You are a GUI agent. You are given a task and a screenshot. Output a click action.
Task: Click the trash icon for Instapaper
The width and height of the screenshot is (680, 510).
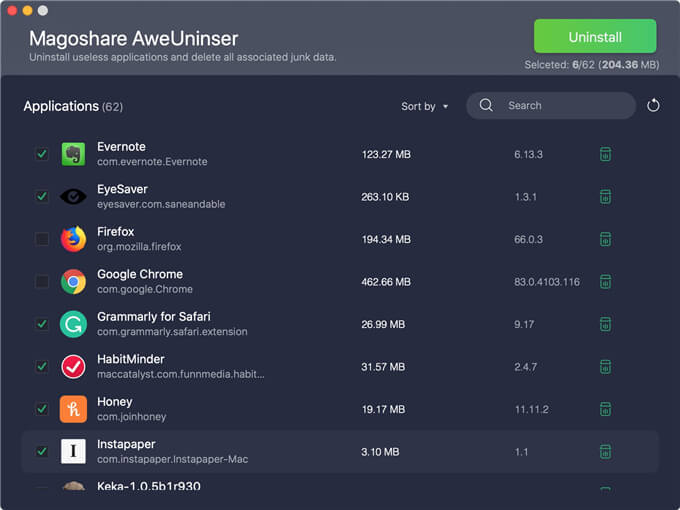coord(605,451)
